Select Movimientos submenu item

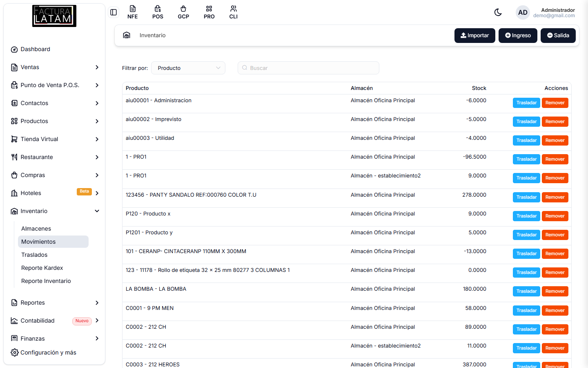tap(53, 242)
